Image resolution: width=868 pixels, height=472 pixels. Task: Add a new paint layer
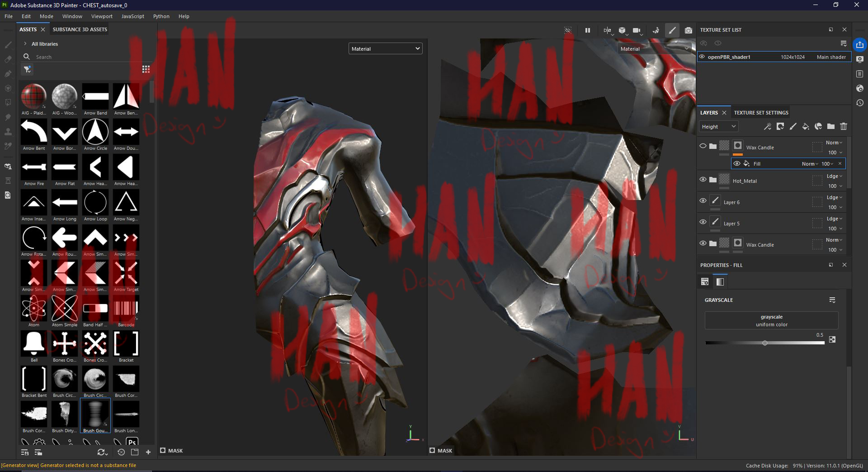793,127
